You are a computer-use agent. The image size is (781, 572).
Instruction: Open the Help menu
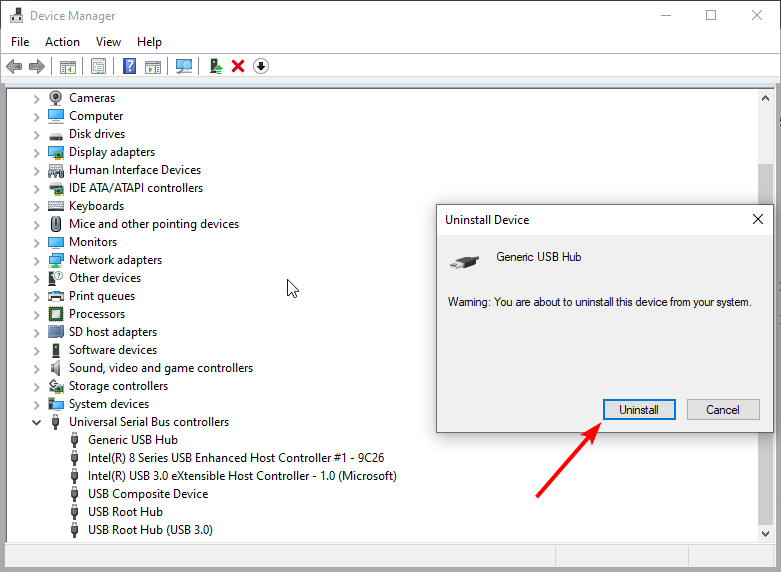pos(149,42)
